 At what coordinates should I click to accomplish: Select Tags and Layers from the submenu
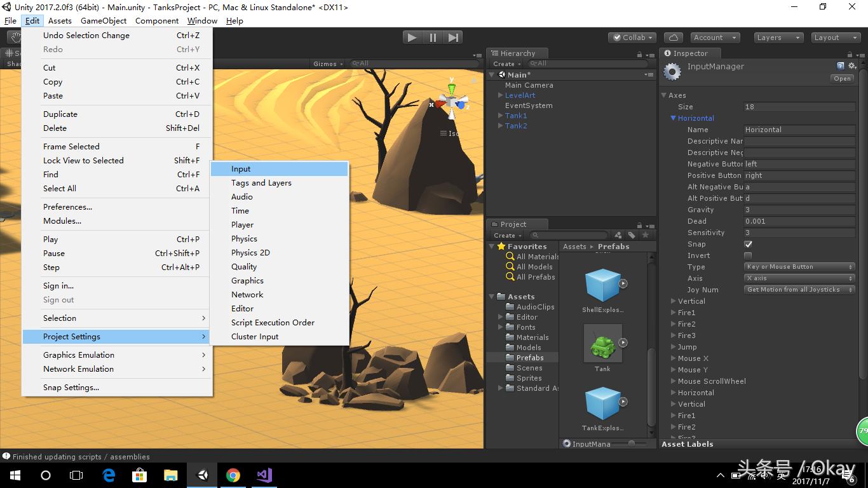point(261,182)
